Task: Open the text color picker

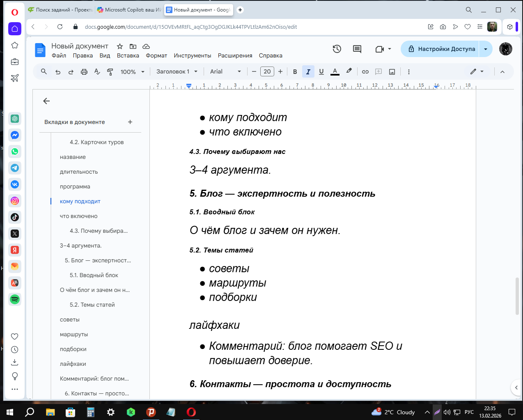Action: click(335, 71)
